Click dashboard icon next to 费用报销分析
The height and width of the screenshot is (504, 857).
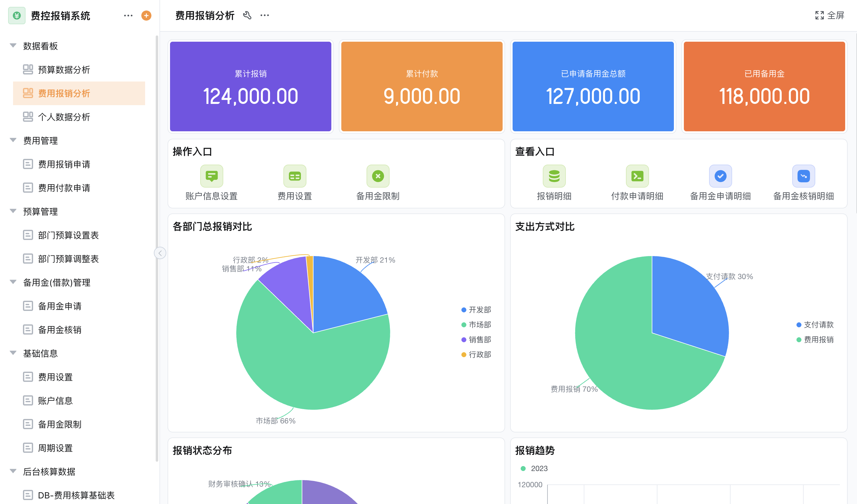pyautogui.click(x=28, y=93)
